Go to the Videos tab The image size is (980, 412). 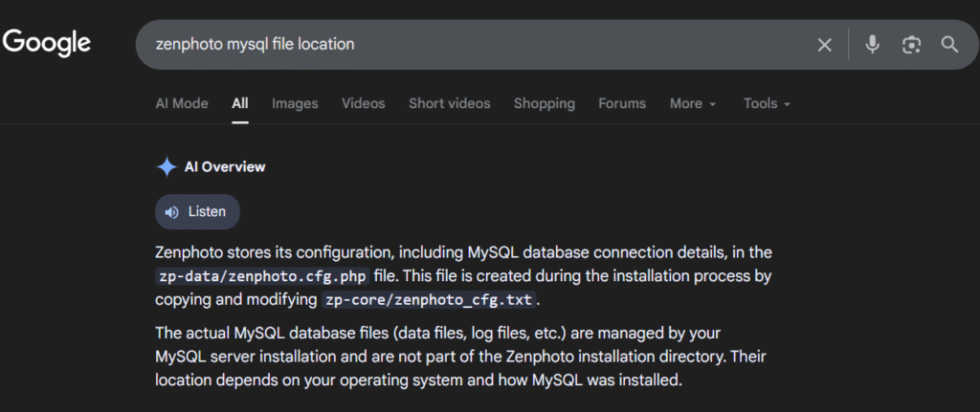tap(363, 103)
